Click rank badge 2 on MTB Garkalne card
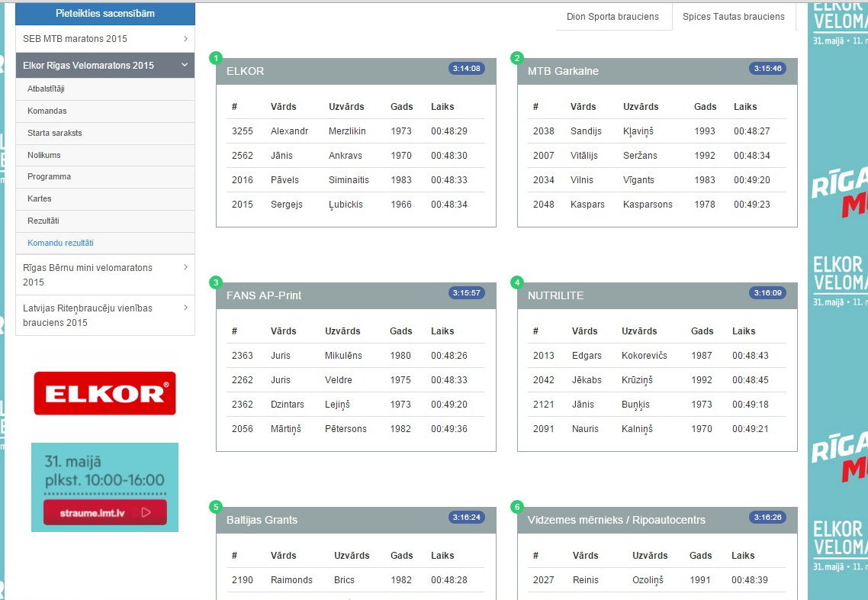Screen dimensions: 868x600 (x=517, y=58)
